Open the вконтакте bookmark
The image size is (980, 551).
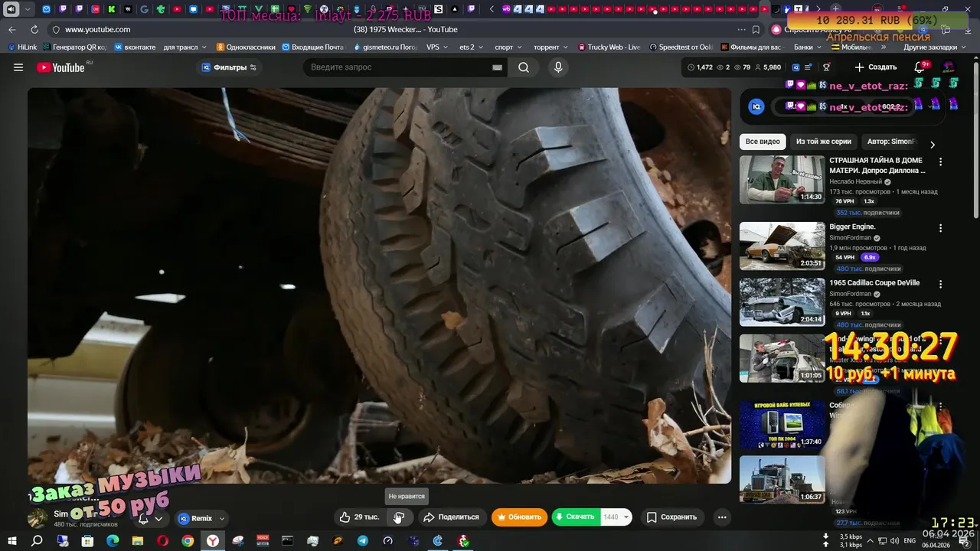coord(135,47)
